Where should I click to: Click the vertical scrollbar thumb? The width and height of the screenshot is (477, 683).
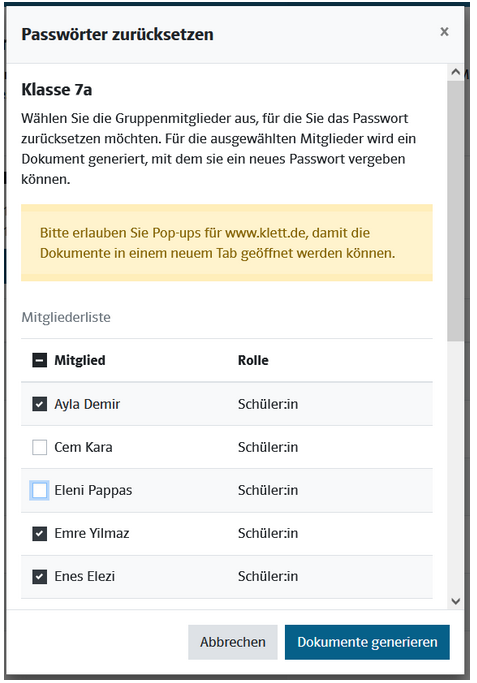coord(456,210)
